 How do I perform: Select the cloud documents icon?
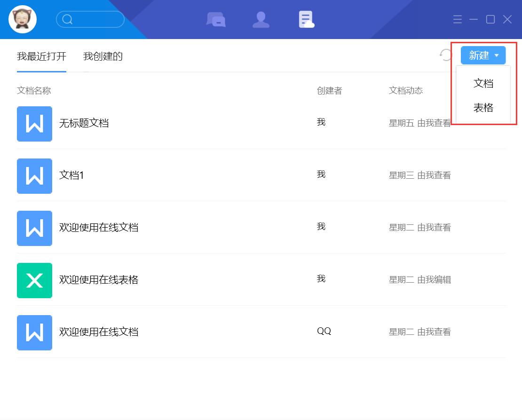click(306, 20)
